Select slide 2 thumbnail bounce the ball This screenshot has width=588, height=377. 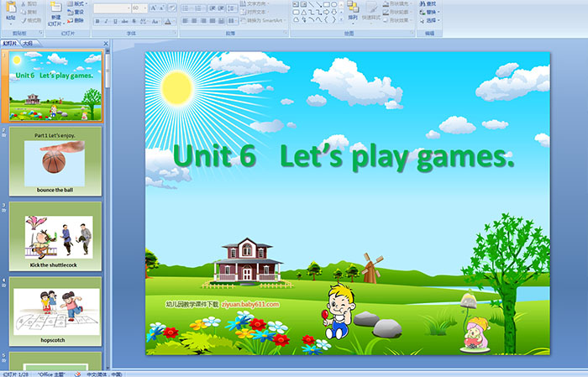coord(55,161)
